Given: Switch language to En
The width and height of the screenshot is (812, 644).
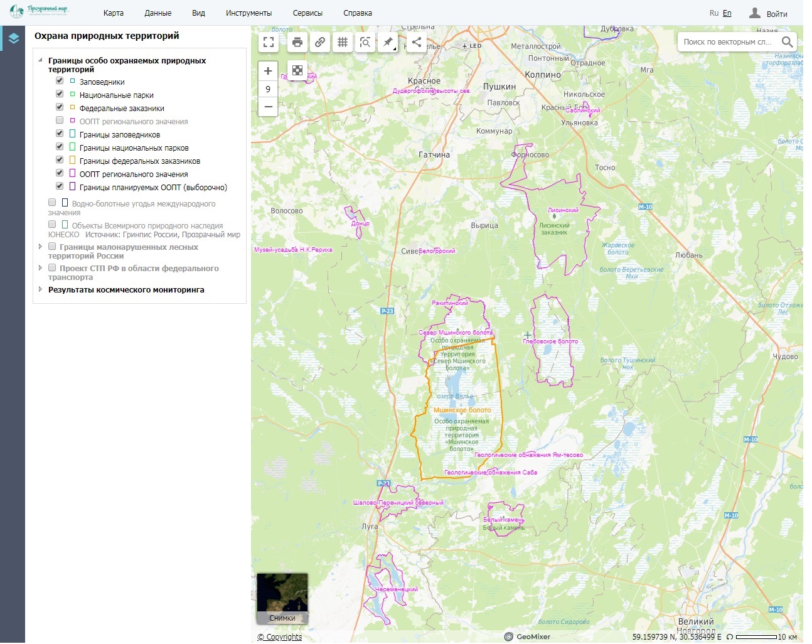Looking at the screenshot, I should coord(727,13).
